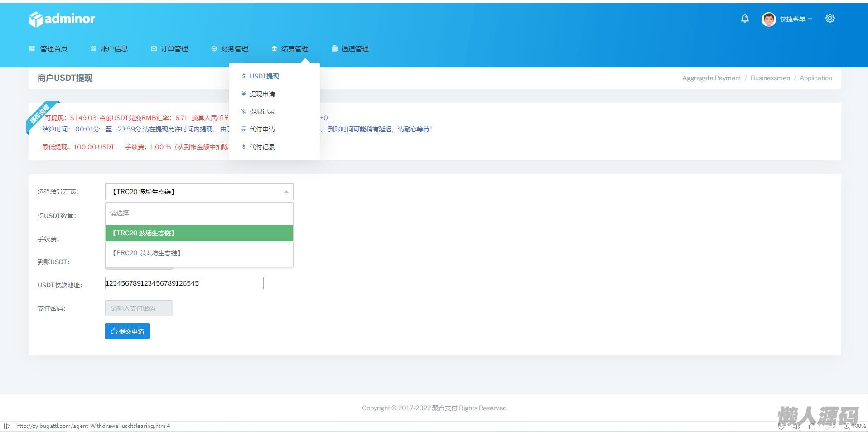
Task: Go to 代付申请 menu entry
Action: pos(262,129)
